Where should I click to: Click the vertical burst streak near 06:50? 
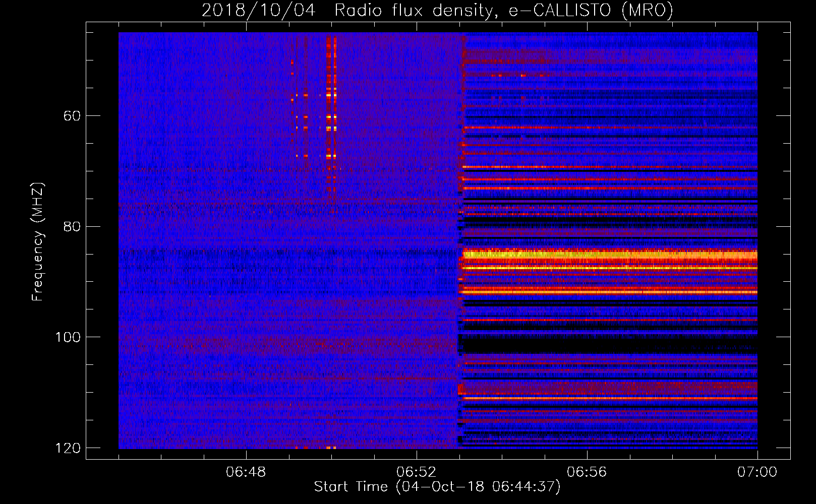pyautogui.click(x=331, y=113)
